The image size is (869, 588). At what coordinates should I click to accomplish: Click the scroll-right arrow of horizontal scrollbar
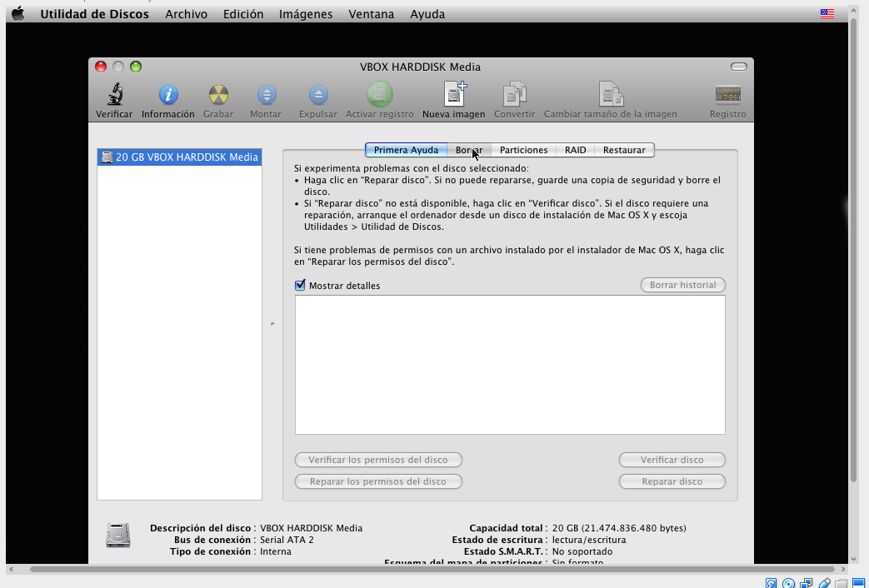coord(843,569)
